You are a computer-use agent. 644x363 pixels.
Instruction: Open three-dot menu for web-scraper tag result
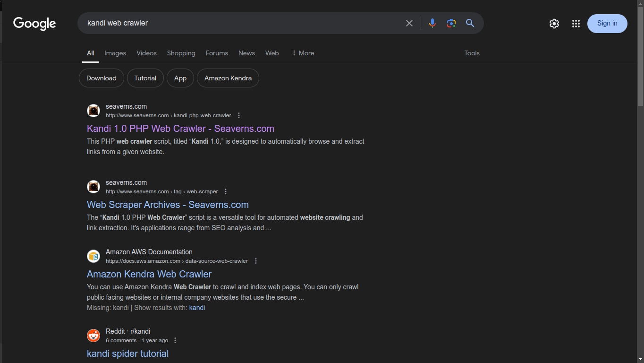[x=226, y=191]
